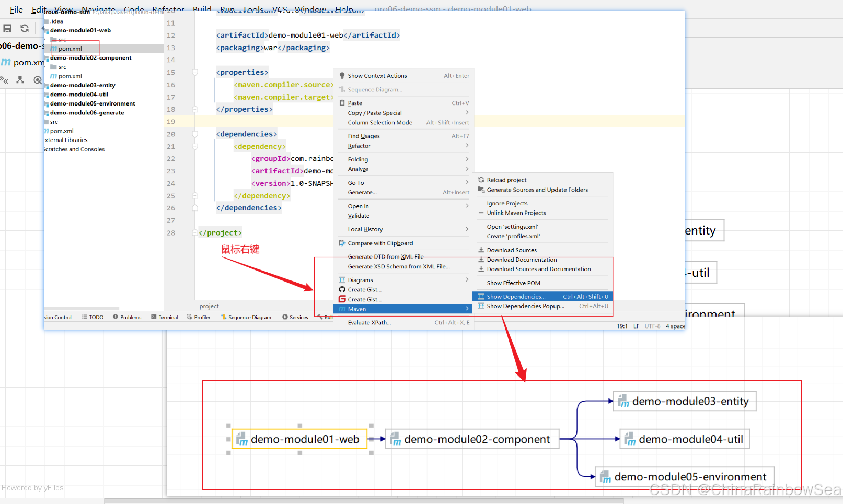Click the Terminal icon in bottom bar
843x504 pixels.
pos(154,317)
